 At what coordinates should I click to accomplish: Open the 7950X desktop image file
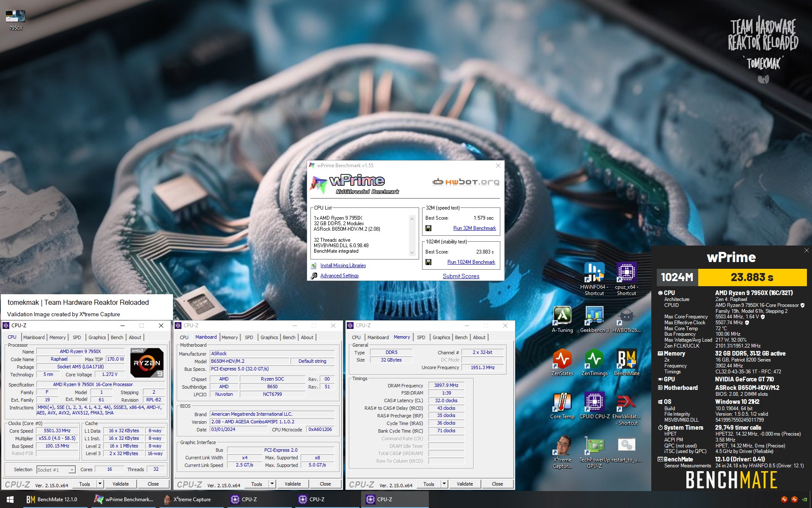(16, 19)
